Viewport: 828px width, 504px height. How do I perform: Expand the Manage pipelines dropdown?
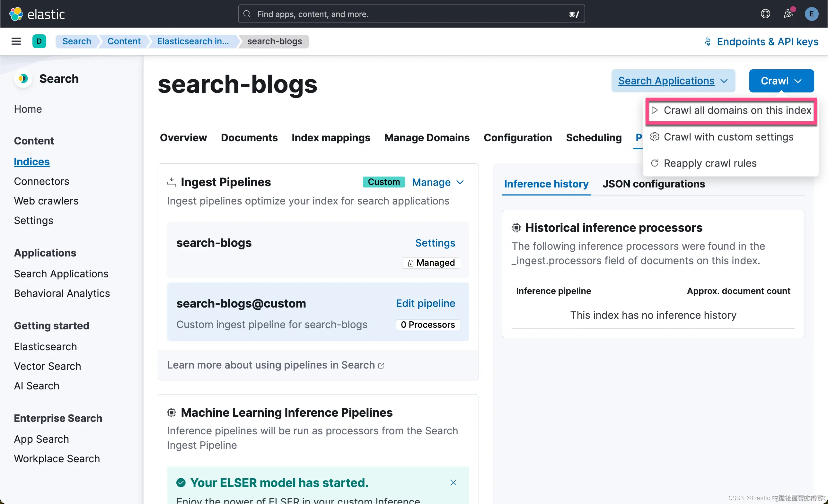(x=438, y=182)
